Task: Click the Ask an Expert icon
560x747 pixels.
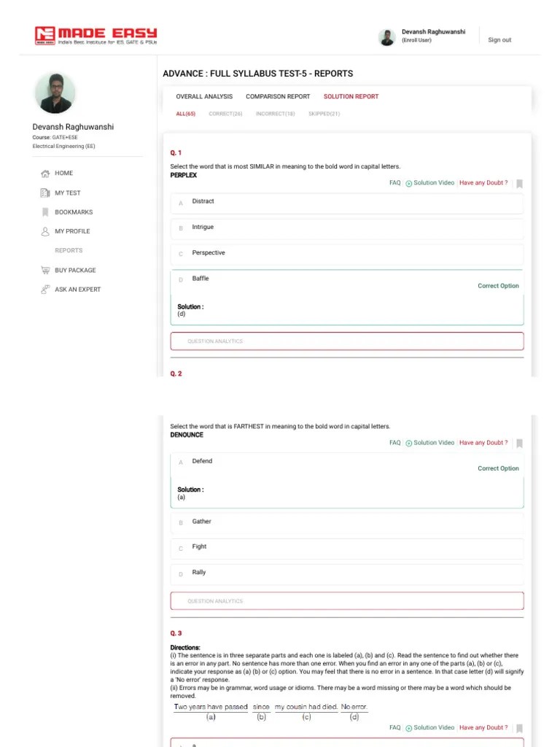Action: (45, 289)
